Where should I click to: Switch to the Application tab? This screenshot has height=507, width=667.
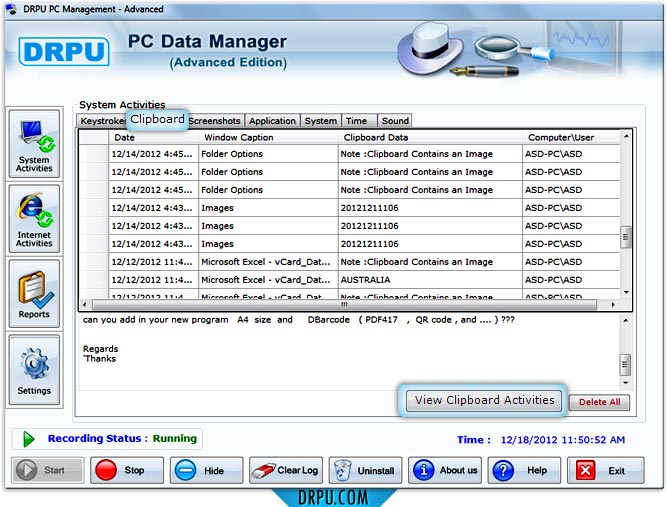coord(272,121)
